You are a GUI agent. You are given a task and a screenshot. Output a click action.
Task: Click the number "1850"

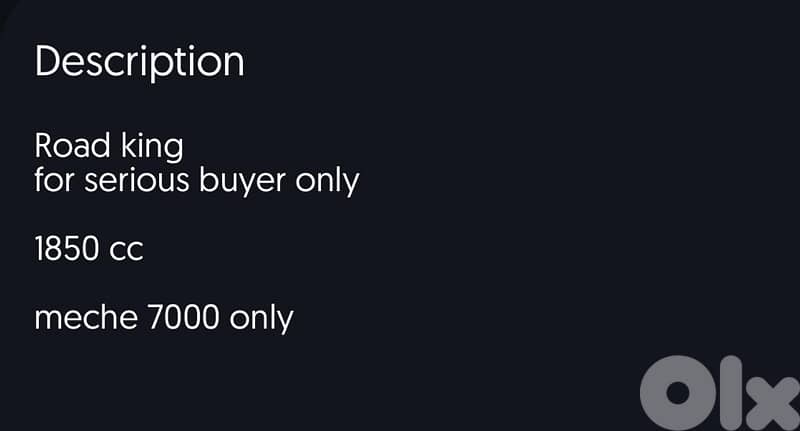(68, 249)
